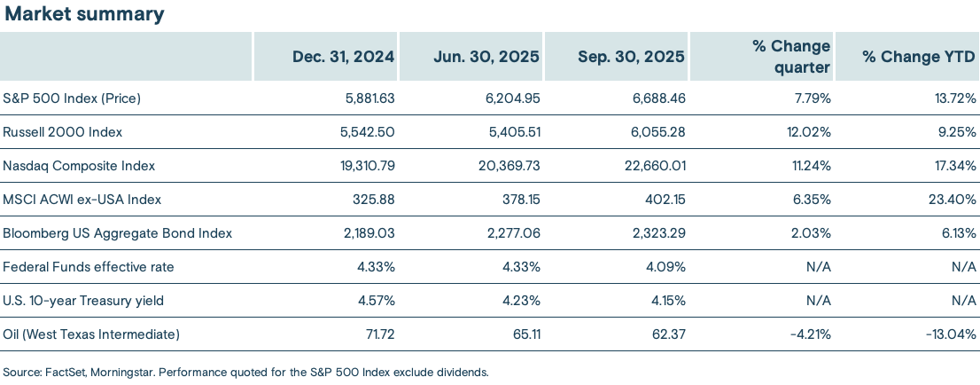Select the Sep. 30, 2025 column header
Image resolution: width=980 pixels, height=385 pixels.
[634, 57]
